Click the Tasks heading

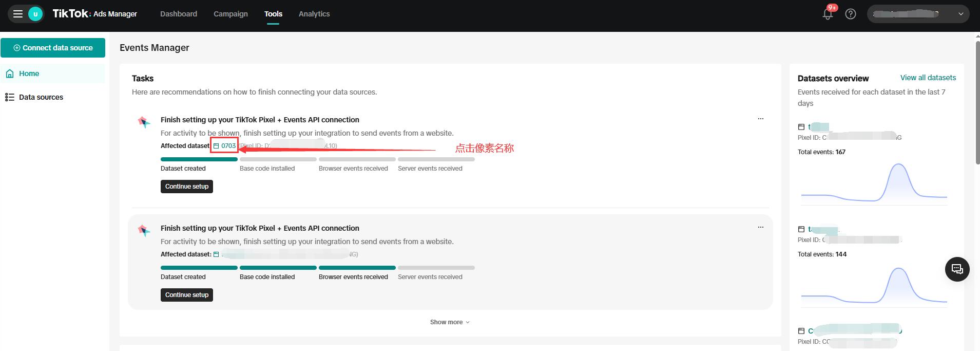click(x=143, y=79)
